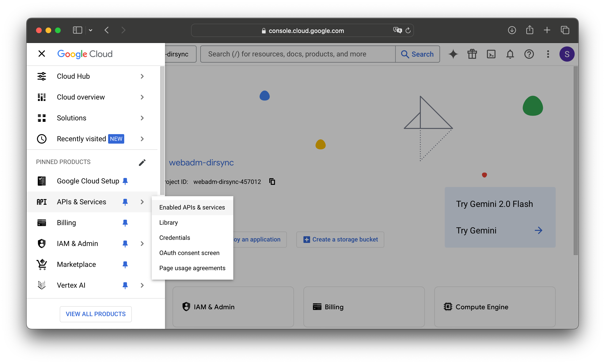This screenshot has height=364, width=605.
Task: Expand the IAM & Admin submenu chevron
Action: tap(142, 244)
